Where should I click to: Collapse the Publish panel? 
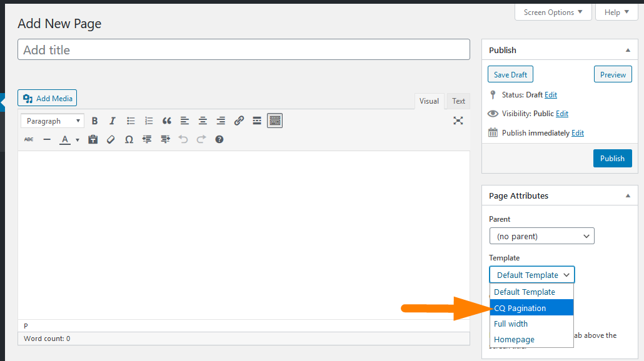[x=628, y=50]
